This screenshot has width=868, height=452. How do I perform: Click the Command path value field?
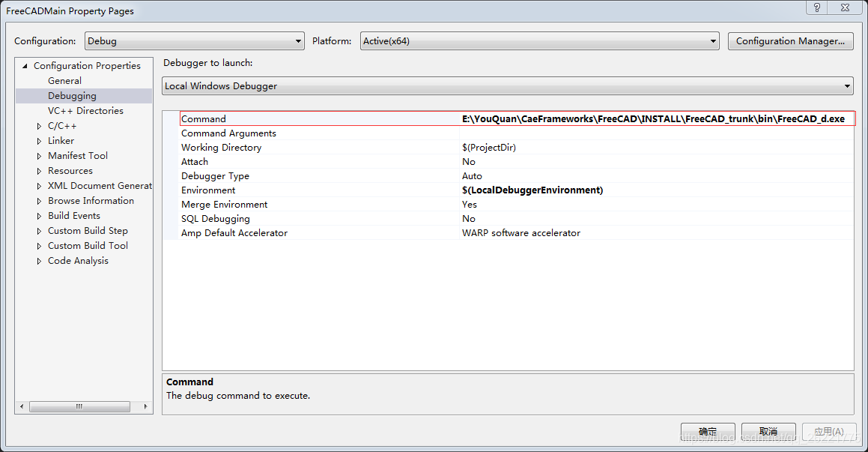[657, 118]
